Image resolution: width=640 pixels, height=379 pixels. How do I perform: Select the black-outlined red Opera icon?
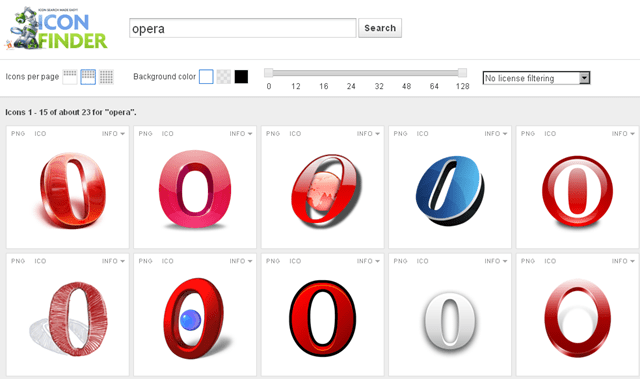[322, 319]
